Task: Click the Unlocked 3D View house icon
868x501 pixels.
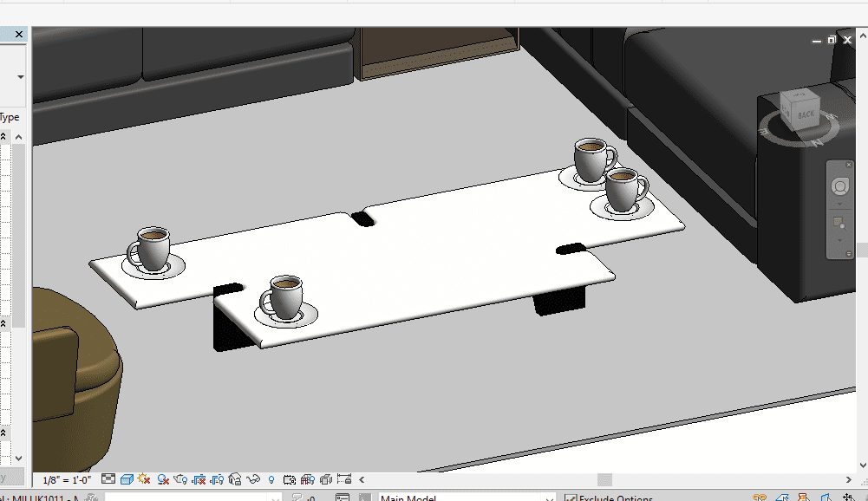Action: click(235, 478)
